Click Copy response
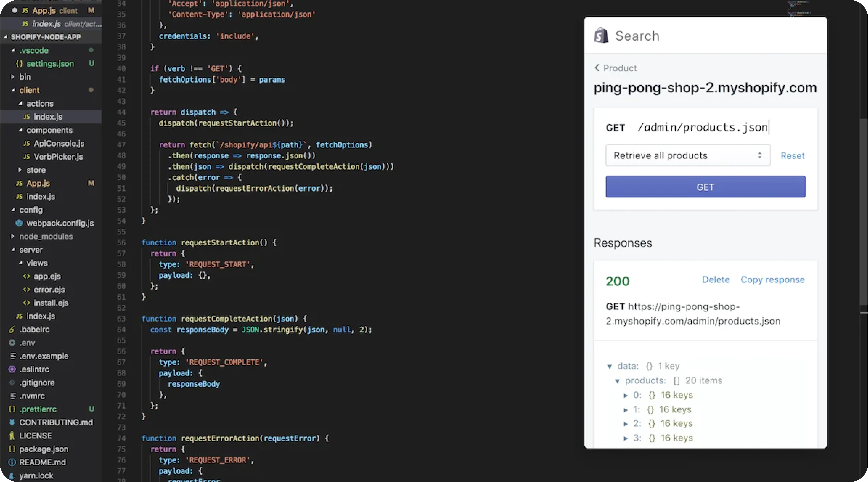 (773, 280)
